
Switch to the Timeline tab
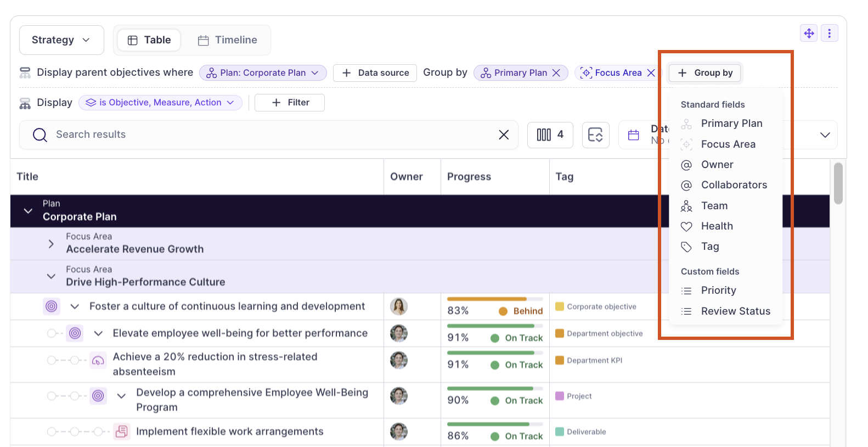[228, 40]
